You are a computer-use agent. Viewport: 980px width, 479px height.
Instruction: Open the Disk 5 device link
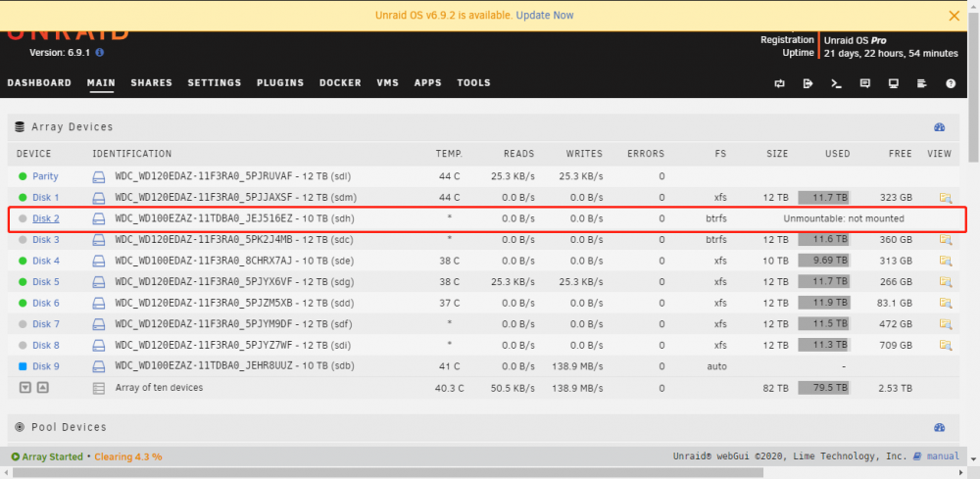[x=46, y=282]
